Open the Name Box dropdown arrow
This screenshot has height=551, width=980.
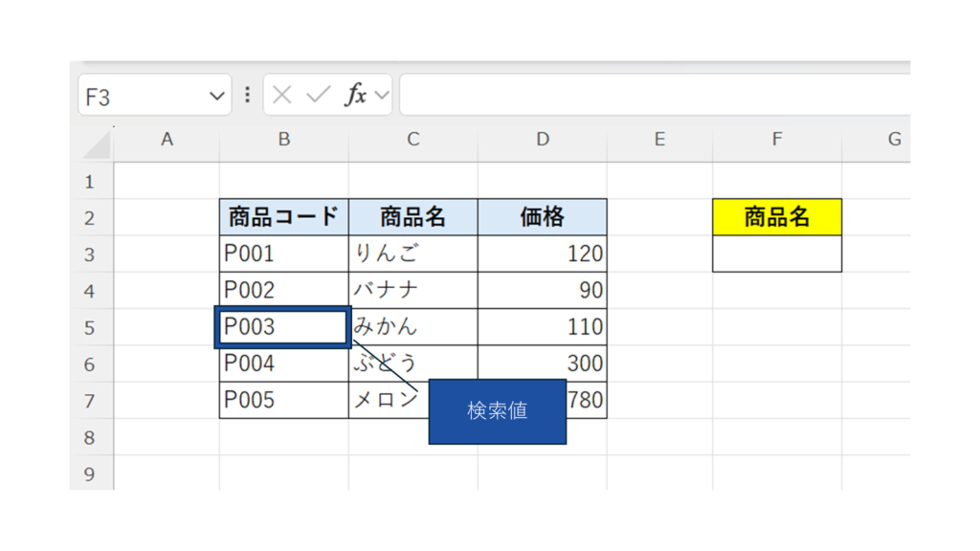216,96
